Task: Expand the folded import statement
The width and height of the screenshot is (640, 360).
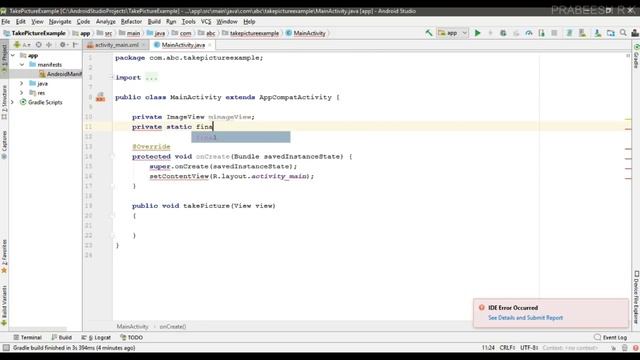Action: coord(151,78)
